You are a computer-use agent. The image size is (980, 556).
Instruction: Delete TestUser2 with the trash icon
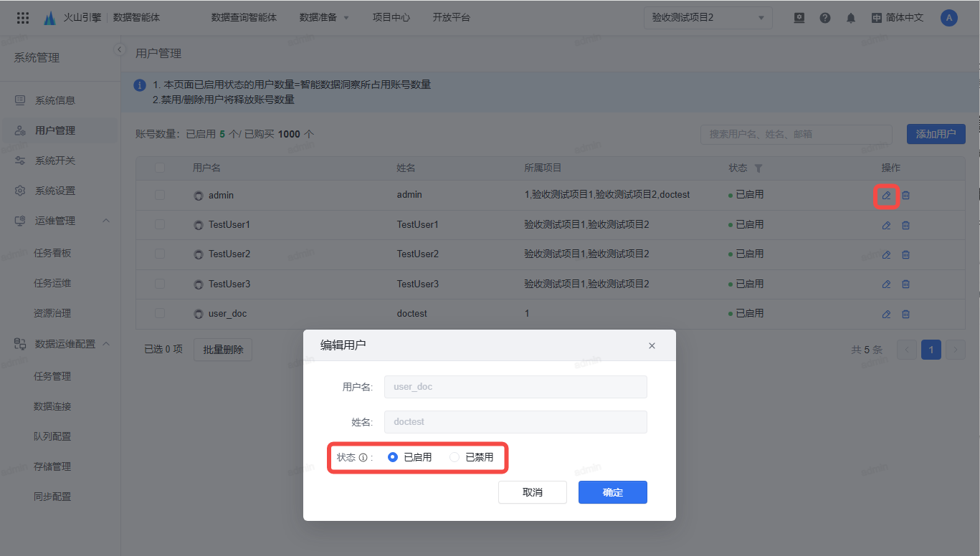tap(905, 254)
